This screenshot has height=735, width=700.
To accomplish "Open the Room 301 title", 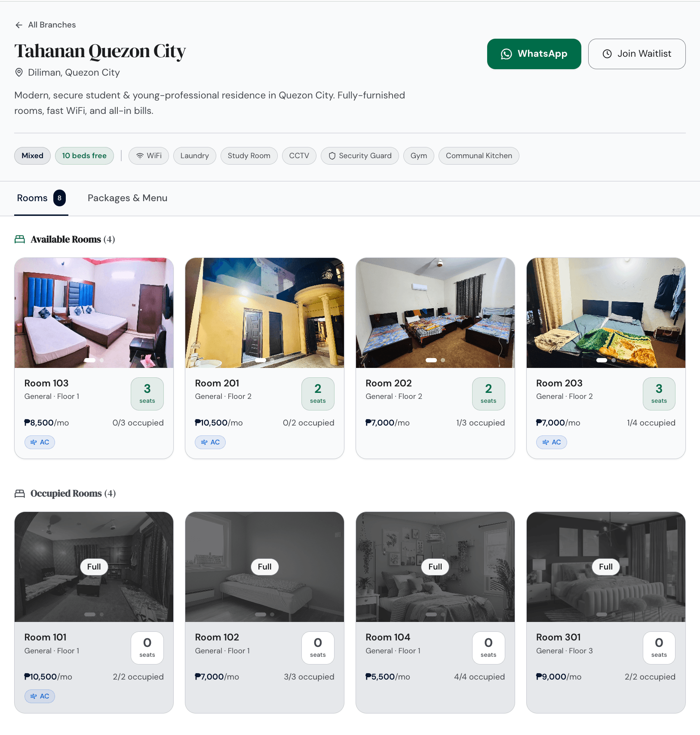I will click(559, 637).
